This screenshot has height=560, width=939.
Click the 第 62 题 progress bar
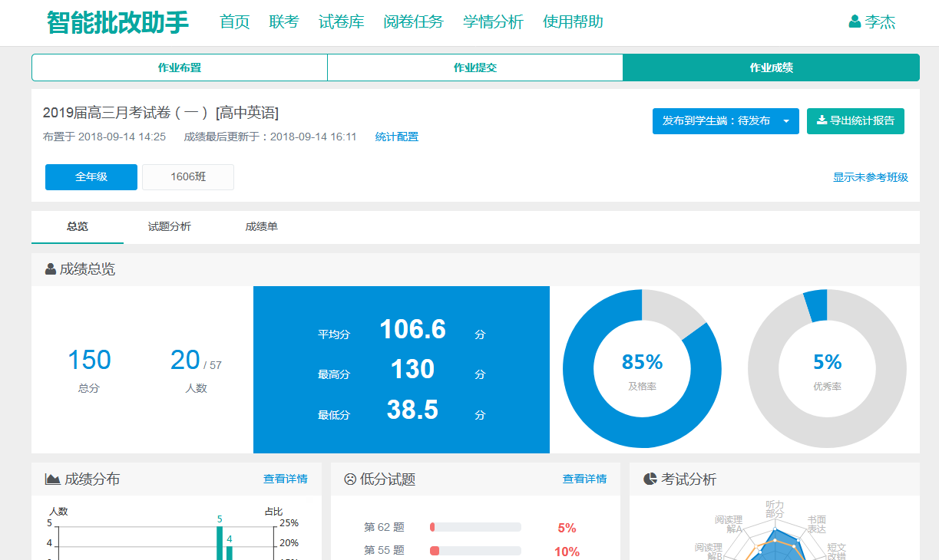pyautogui.click(x=476, y=527)
